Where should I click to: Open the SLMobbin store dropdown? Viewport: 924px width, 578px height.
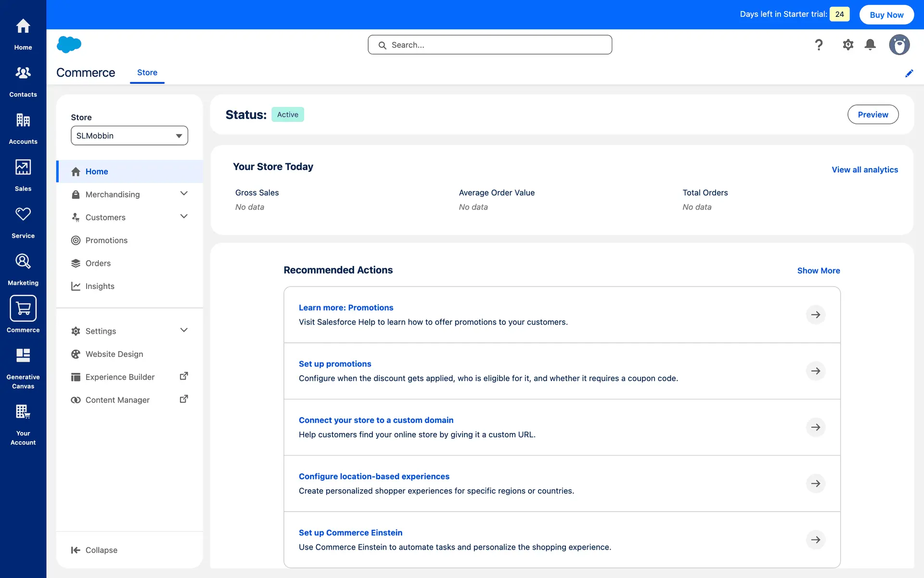click(x=129, y=136)
